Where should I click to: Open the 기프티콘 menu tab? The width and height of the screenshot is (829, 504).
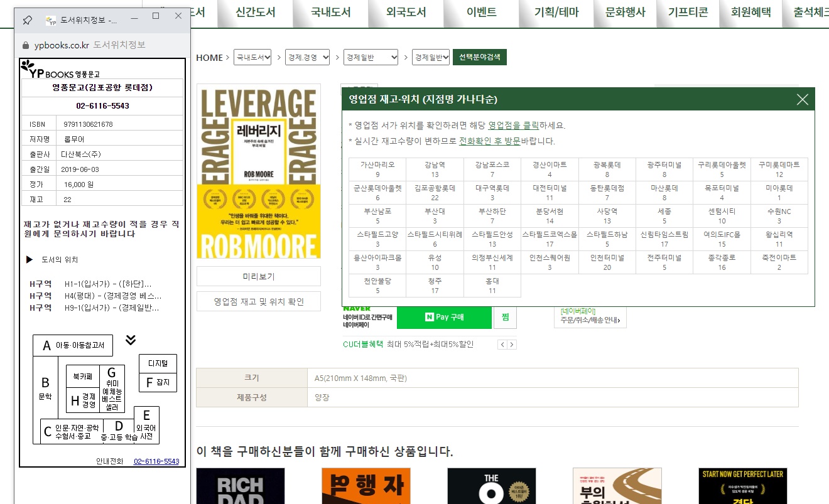coord(688,12)
